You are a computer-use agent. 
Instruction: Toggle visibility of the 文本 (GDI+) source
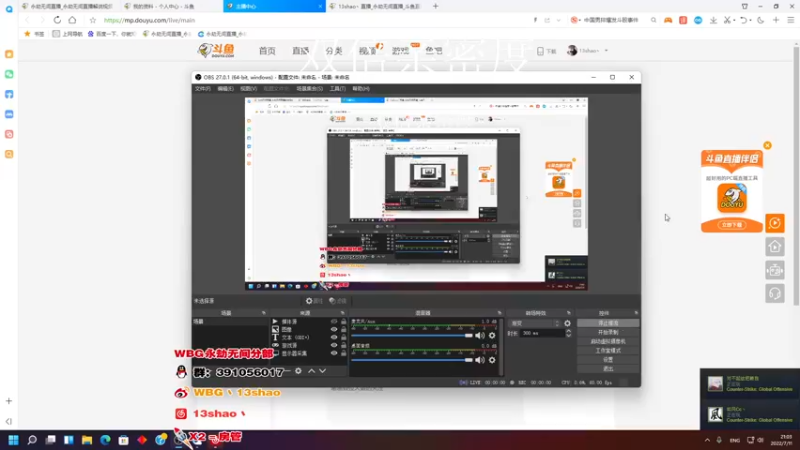[334, 337]
